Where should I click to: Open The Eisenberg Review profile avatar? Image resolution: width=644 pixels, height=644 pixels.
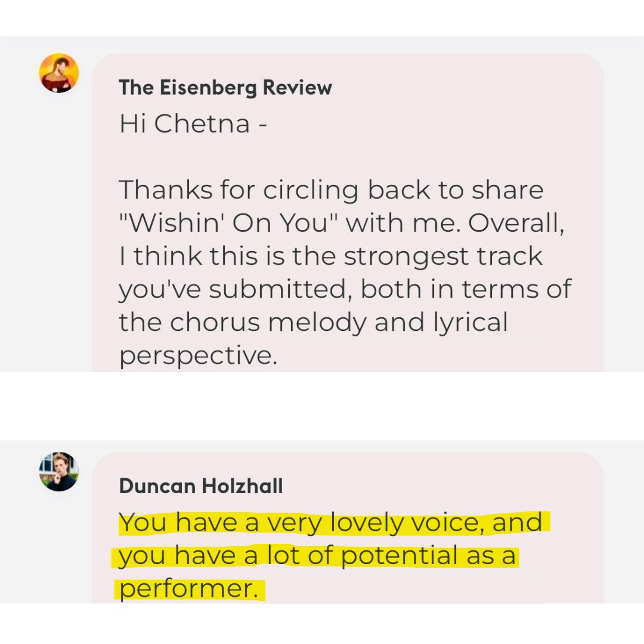[x=58, y=73]
